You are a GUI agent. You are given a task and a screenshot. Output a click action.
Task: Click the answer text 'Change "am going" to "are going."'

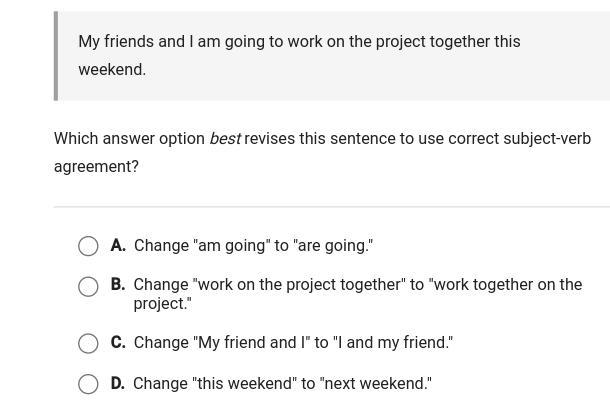pyautogui.click(x=253, y=245)
